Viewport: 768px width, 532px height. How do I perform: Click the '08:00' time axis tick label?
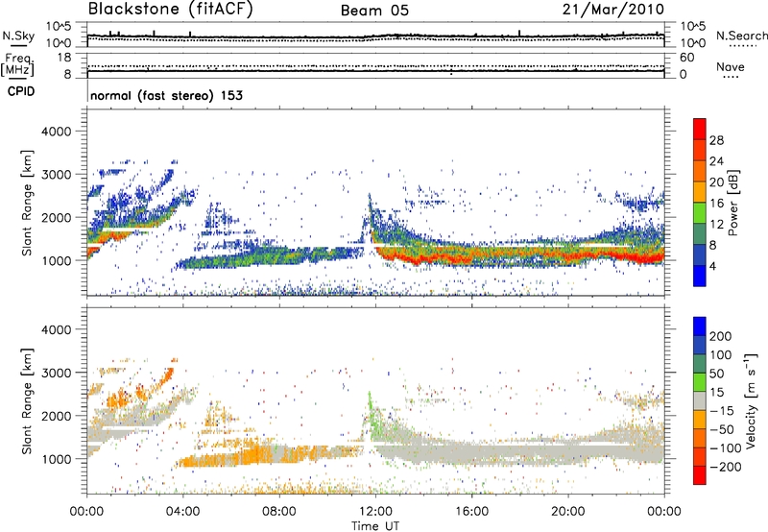point(279,512)
